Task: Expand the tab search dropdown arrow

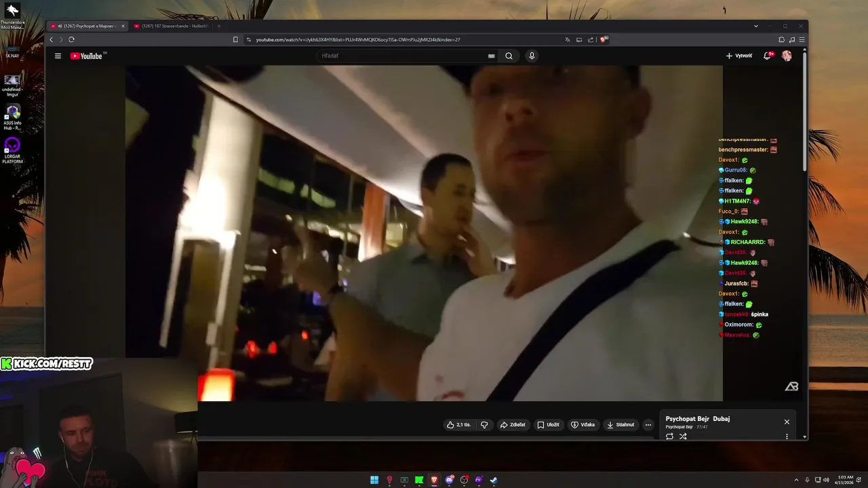Action: click(x=756, y=26)
